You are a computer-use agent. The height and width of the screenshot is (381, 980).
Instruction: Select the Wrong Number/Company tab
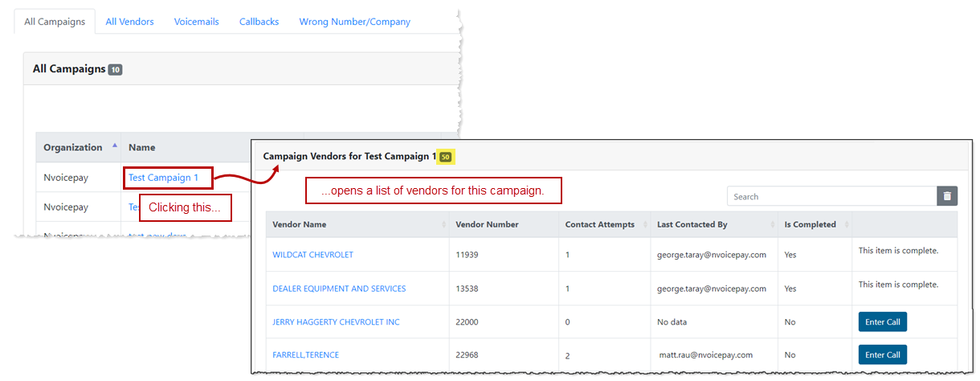click(354, 22)
